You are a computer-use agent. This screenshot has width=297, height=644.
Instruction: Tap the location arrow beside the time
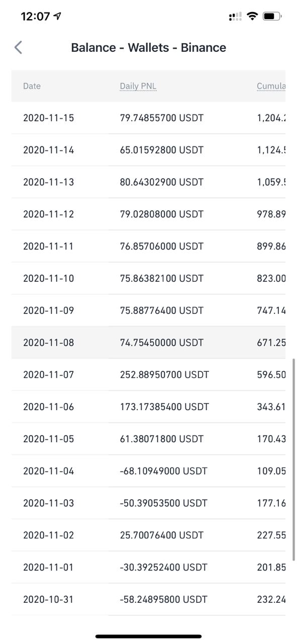(x=57, y=16)
